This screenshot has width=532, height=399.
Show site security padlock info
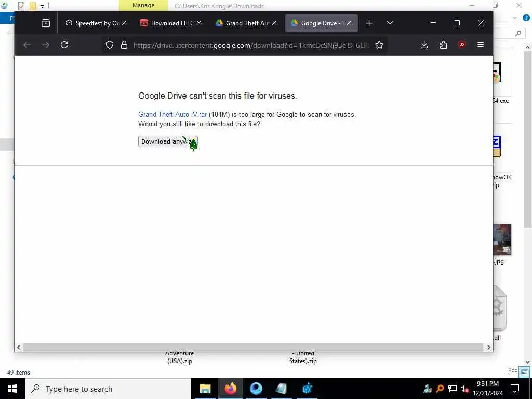[124, 45]
